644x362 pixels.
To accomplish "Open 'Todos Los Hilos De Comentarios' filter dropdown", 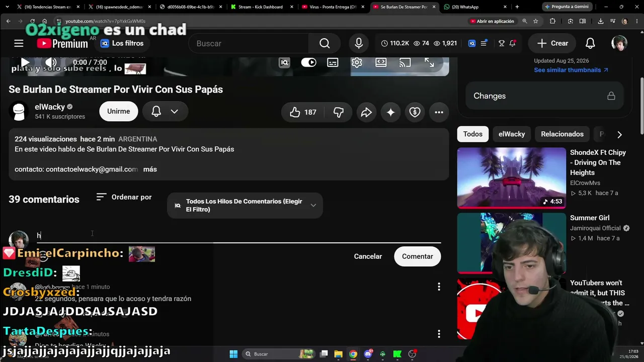I will tap(245, 205).
